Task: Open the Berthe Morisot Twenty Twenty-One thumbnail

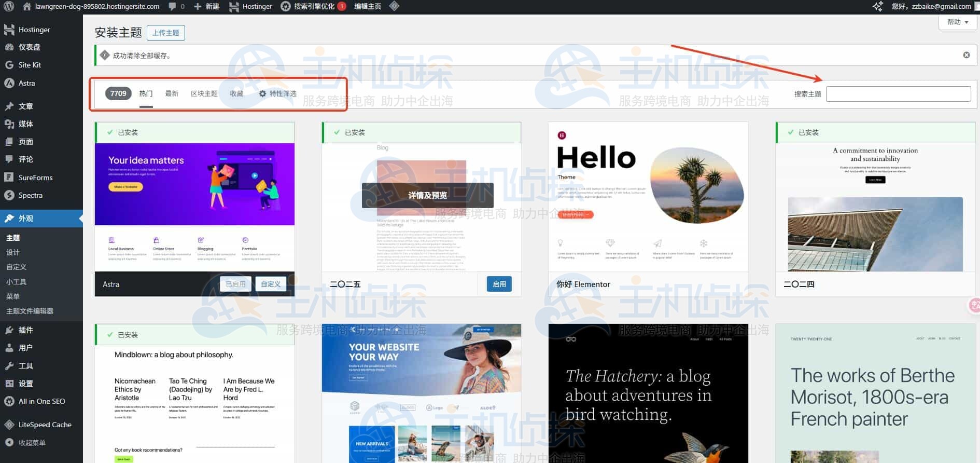Action: (x=875, y=393)
